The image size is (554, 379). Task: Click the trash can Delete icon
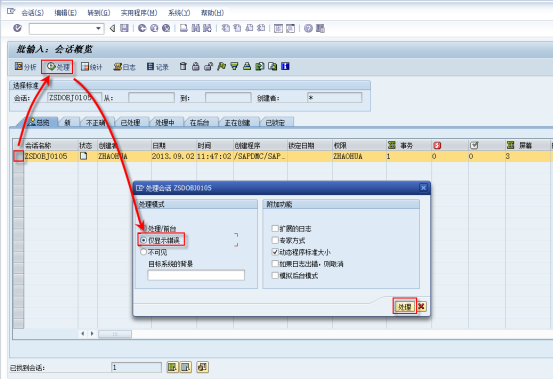point(183,66)
